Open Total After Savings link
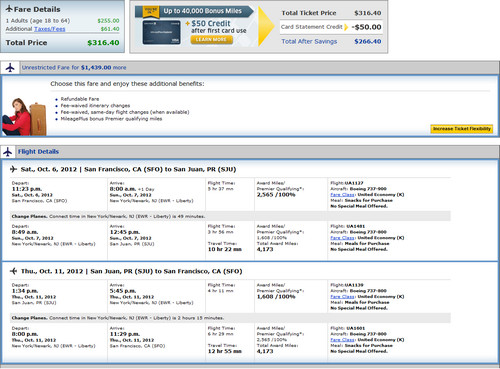Image resolution: width=500 pixels, height=369 pixels. coord(309,42)
